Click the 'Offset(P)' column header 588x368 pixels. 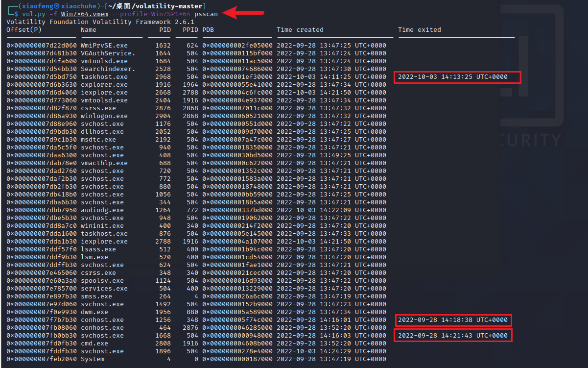(x=24, y=30)
